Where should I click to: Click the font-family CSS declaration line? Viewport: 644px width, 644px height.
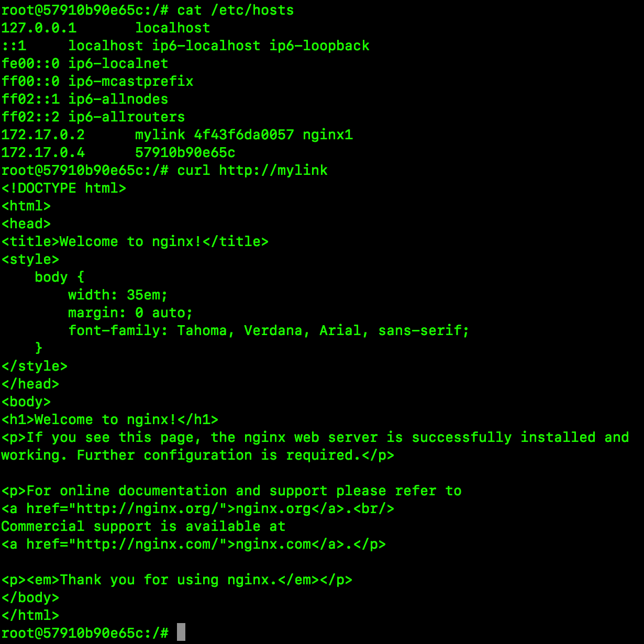pos(269,330)
